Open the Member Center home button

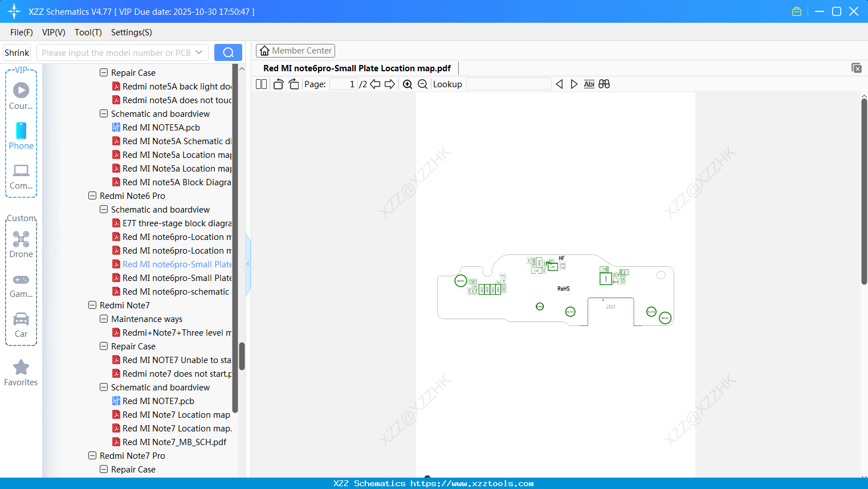[295, 51]
